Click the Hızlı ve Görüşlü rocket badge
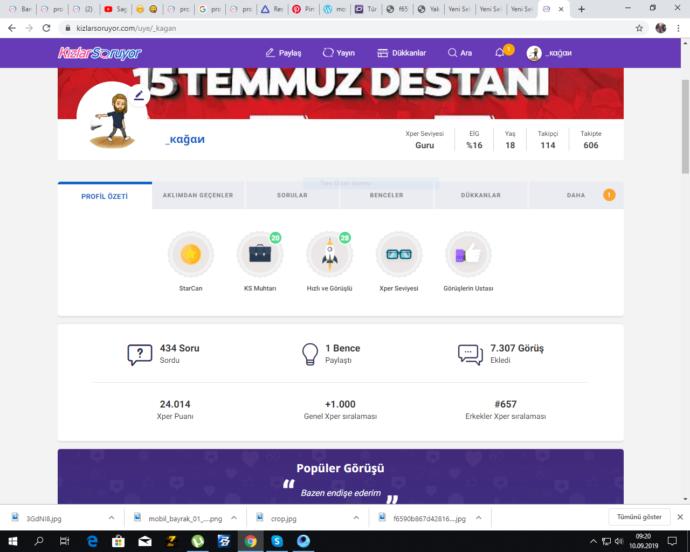 [329, 254]
